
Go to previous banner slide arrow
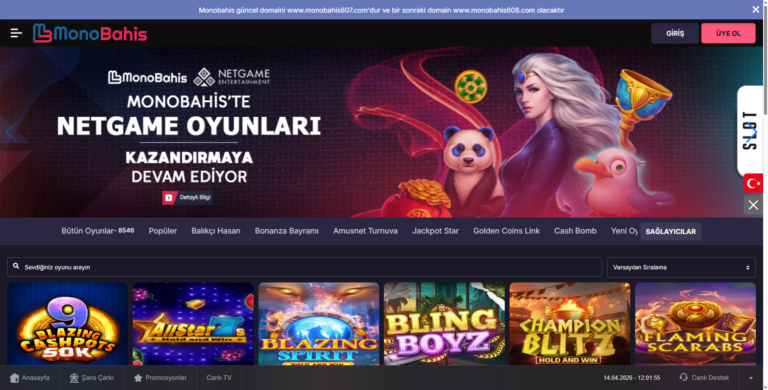(11, 132)
